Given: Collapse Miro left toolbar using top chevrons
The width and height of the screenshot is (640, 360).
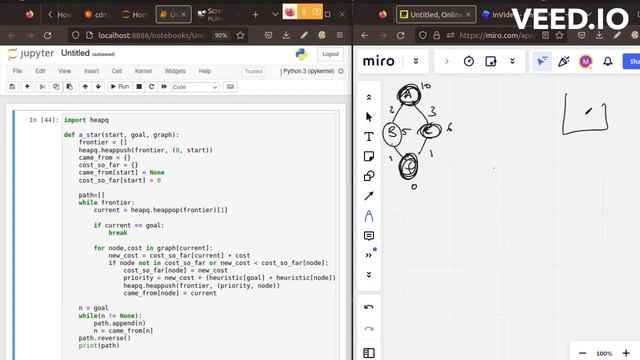Looking at the screenshot, I should click(369, 97).
